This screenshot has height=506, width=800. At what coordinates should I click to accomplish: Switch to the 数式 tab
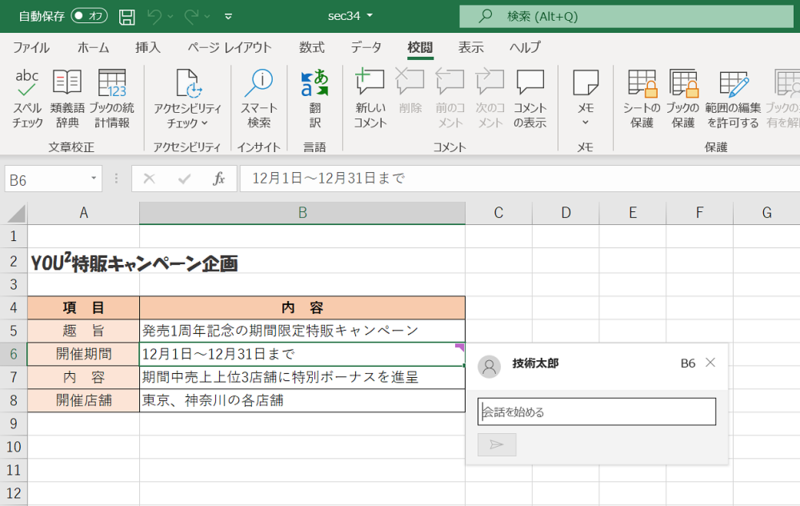pyautogui.click(x=312, y=47)
